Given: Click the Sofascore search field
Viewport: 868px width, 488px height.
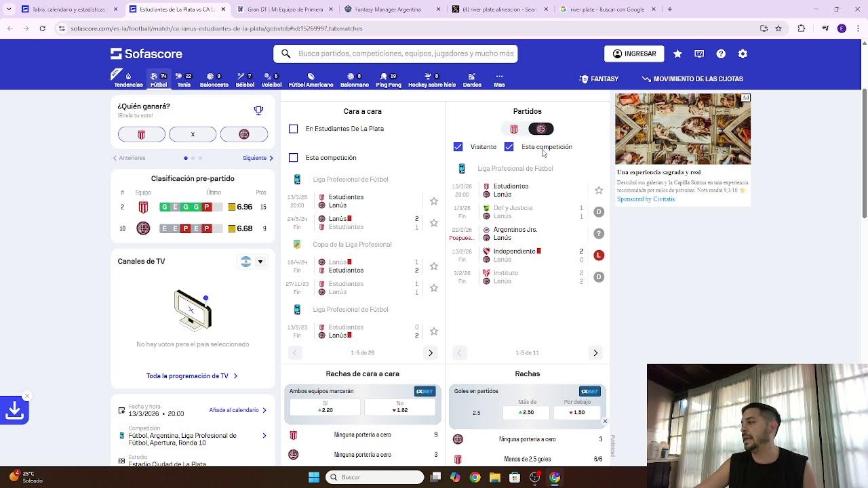Looking at the screenshot, I should (395, 54).
